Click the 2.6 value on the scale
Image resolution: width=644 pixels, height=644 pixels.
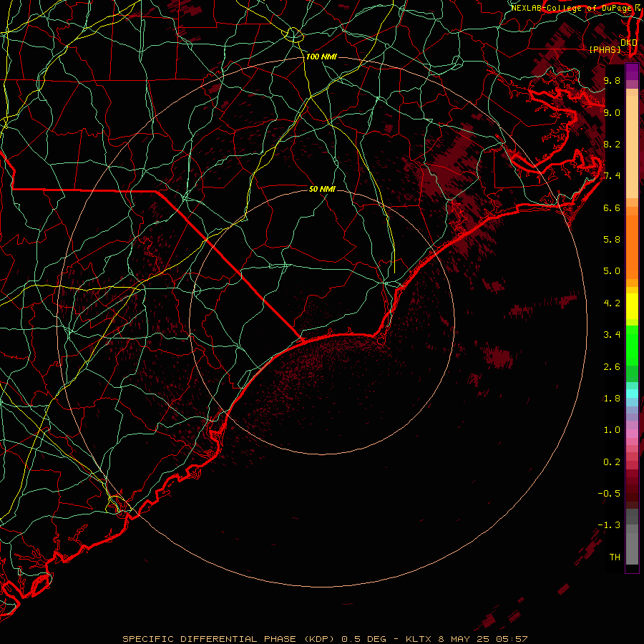(x=612, y=366)
